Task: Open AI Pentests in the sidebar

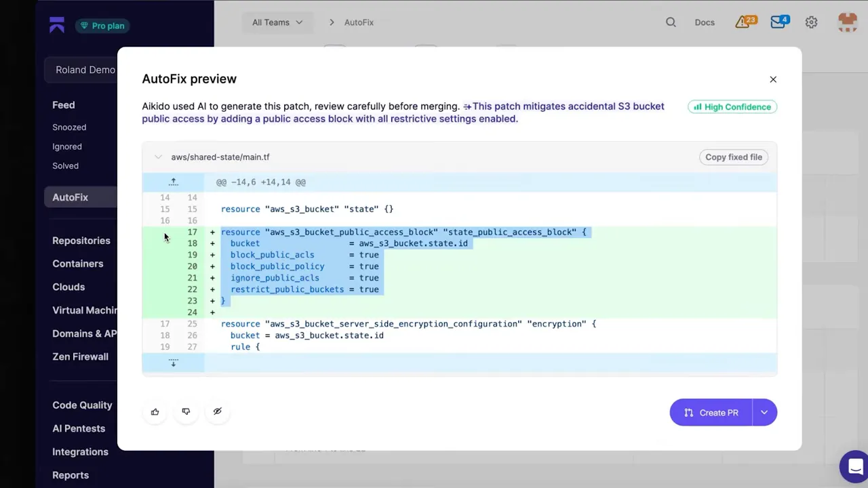Action: point(79,428)
